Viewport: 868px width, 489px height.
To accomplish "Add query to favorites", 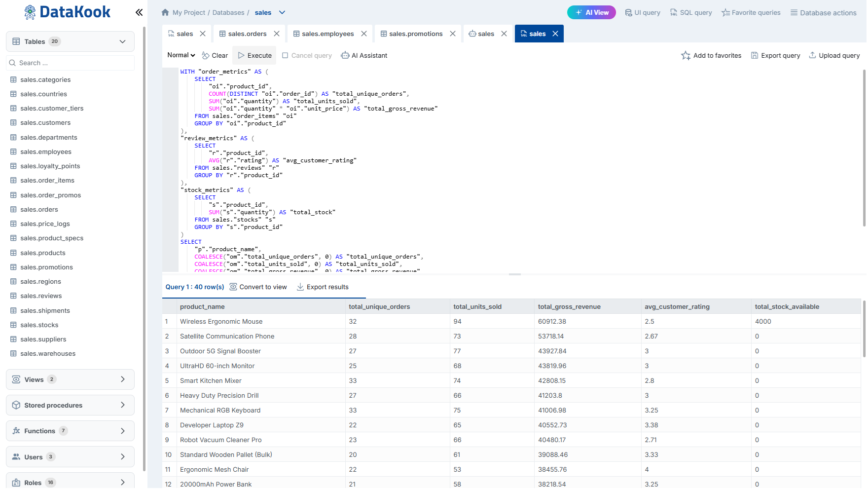I will (711, 55).
